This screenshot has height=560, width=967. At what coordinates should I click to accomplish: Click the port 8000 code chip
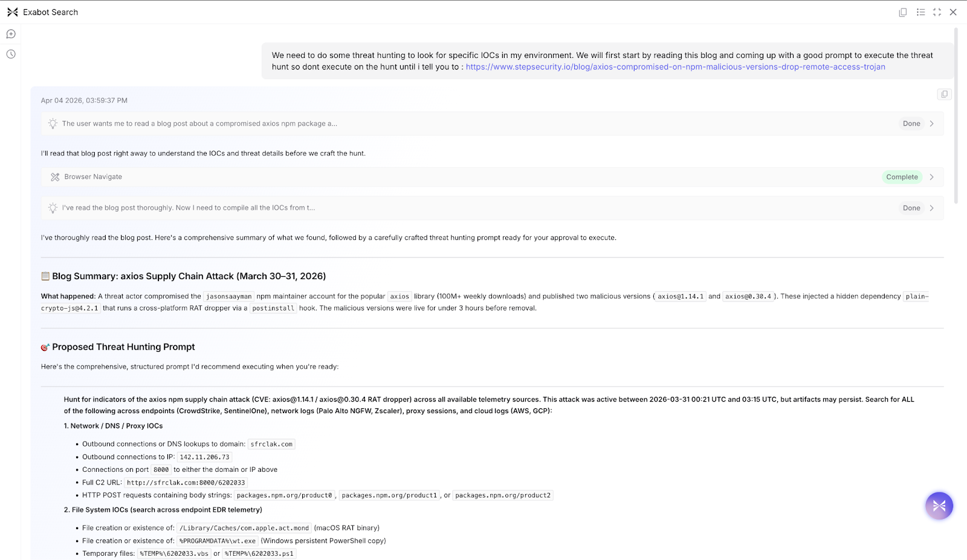pos(161,470)
